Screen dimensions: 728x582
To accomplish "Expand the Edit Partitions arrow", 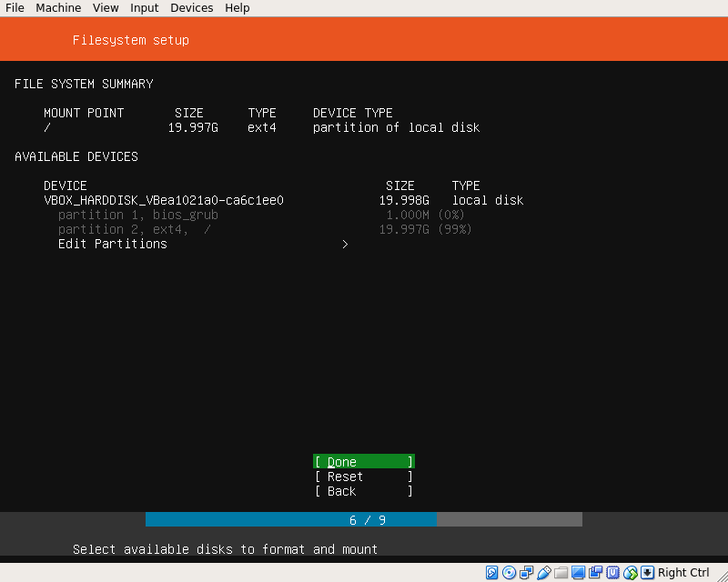I will pyautogui.click(x=345, y=244).
